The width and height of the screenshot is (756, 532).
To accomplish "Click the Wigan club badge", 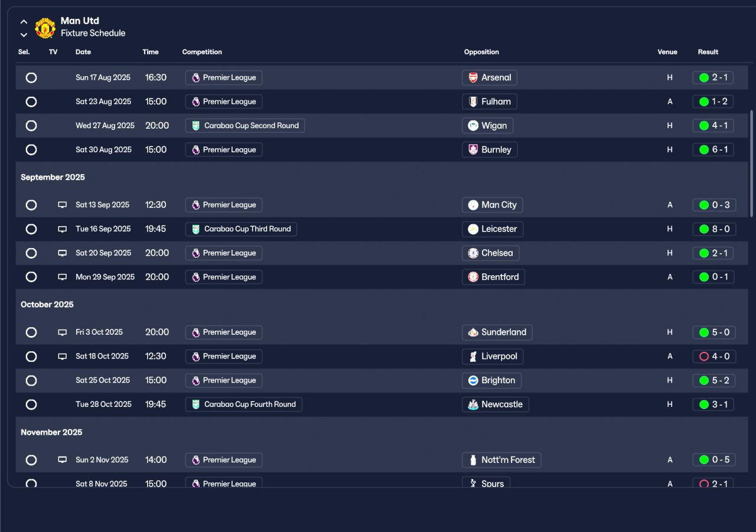I will click(473, 126).
